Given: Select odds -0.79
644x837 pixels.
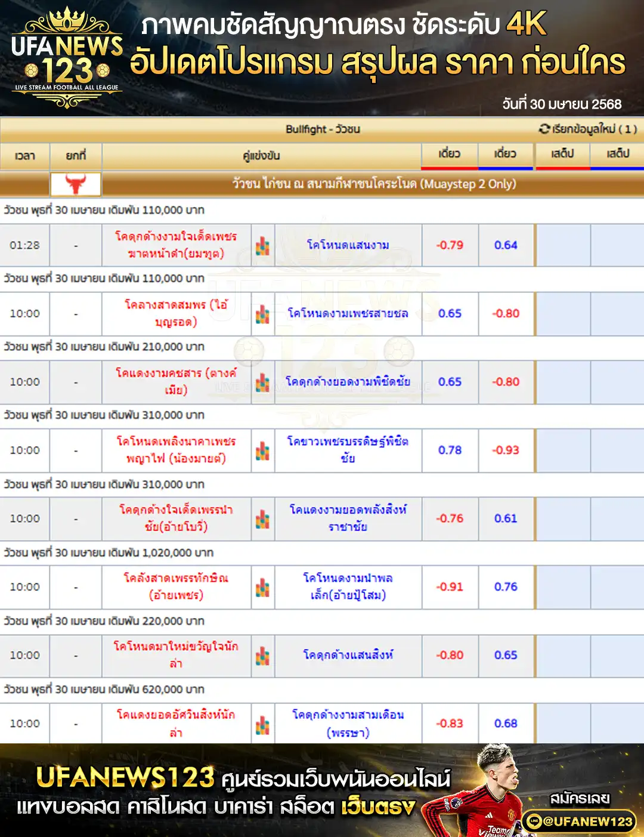Looking at the screenshot, I should [450, 245].
